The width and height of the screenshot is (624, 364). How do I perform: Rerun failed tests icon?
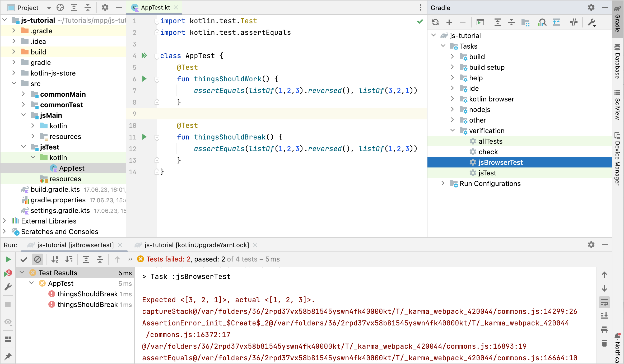point(8,273)
